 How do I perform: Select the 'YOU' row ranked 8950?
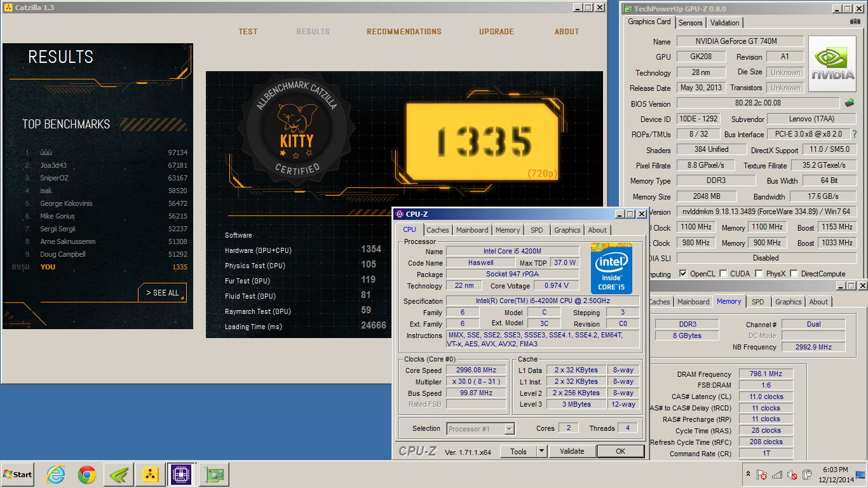100,267
